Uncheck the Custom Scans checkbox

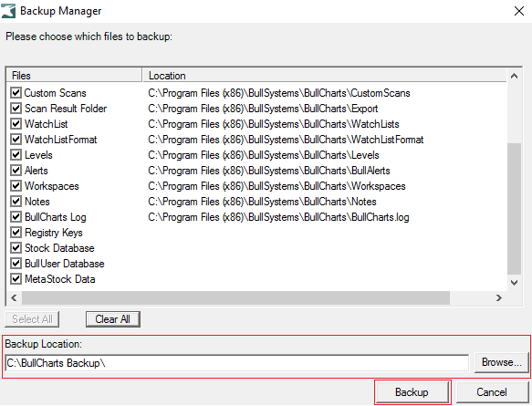pyautogui.click(x=16, y=92)
